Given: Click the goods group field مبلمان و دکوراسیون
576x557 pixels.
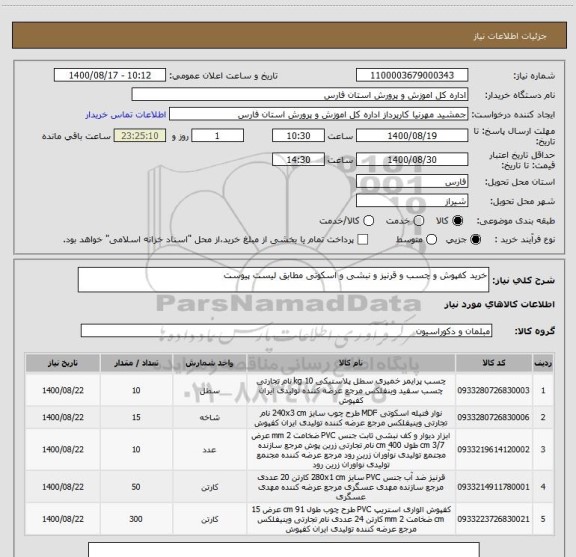Looking at the screenshot, I should [286, 331].
